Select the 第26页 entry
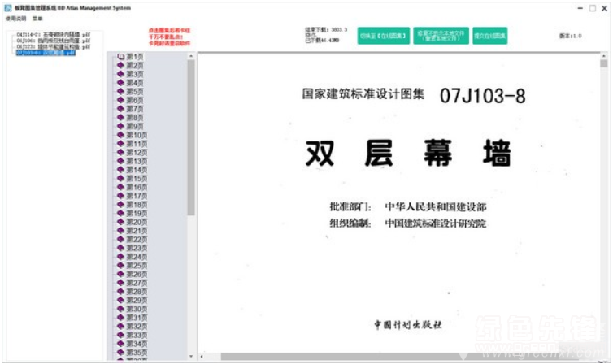 click(137, 274)
